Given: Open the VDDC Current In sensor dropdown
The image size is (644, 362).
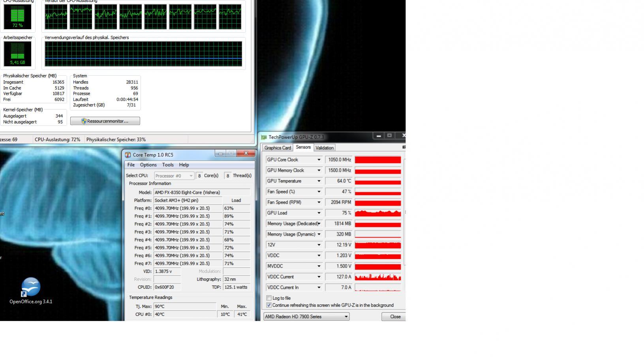Looking at the screenshot, I should coord(319,288).
